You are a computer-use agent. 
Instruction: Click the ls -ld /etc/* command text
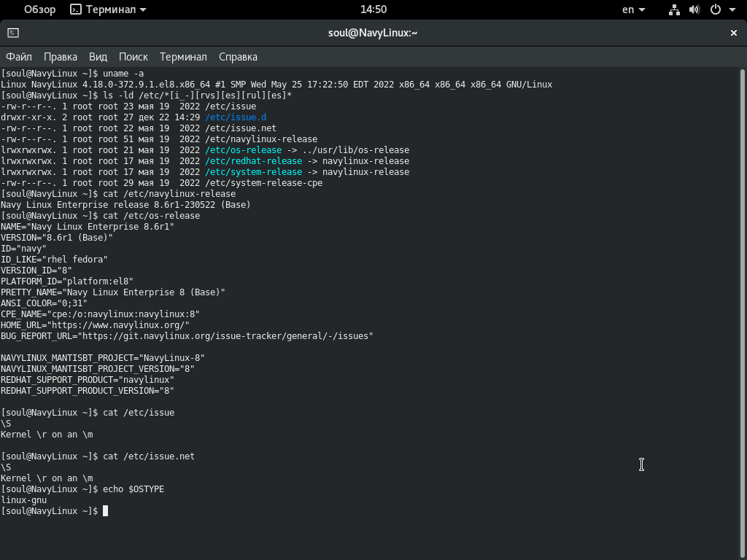point(198,96)
